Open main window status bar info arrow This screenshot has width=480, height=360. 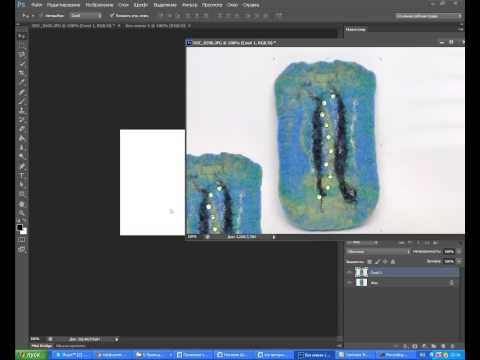(116, 339)
